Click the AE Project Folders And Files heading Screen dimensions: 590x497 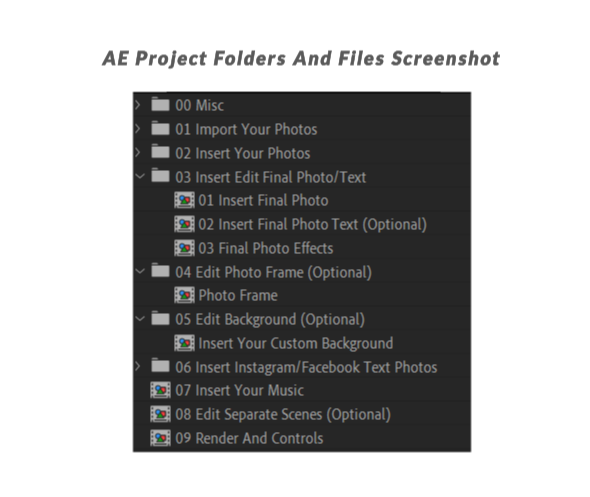pyautogui.click(x=301, y=59)
